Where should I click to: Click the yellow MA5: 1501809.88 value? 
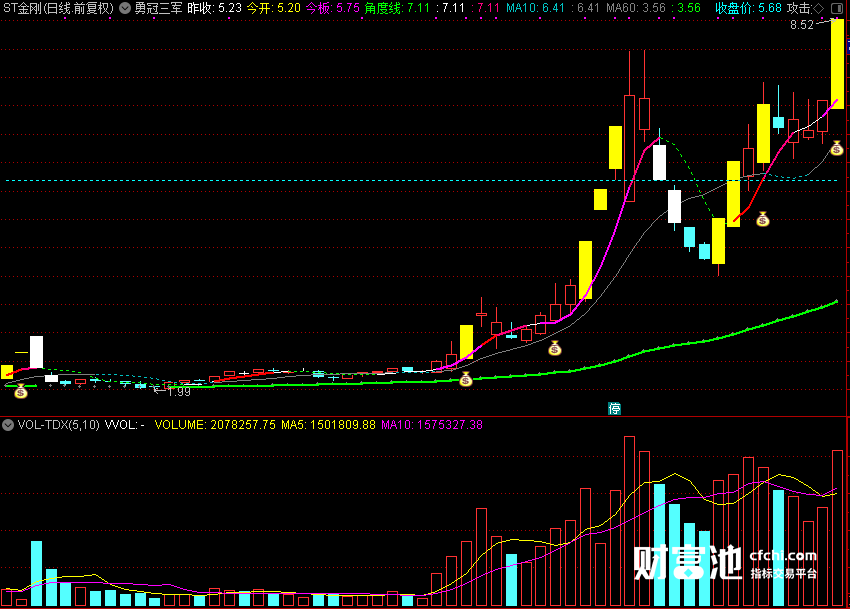328,425
